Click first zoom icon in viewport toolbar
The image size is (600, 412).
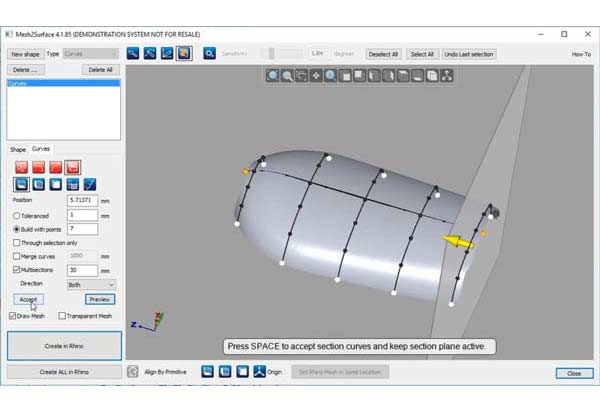(273, 75)
